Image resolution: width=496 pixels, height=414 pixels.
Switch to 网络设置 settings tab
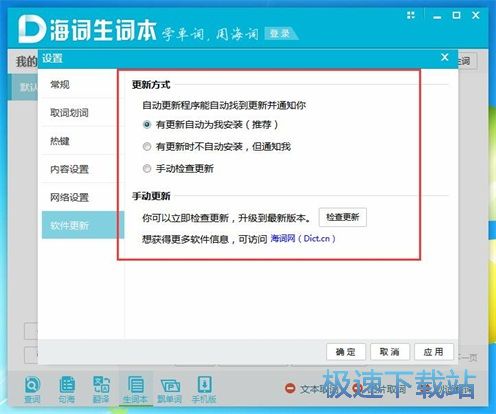82,197
